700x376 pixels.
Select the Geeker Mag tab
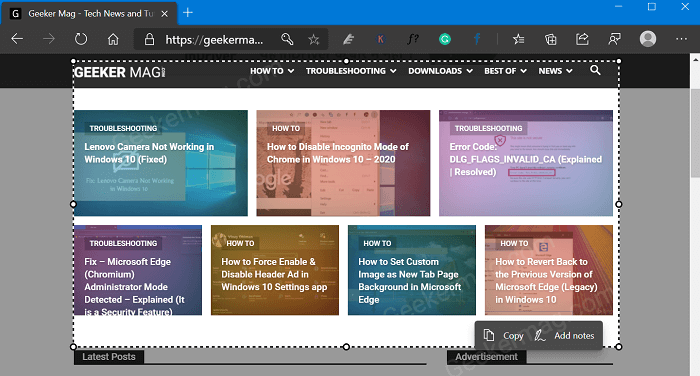coord(89,13)
